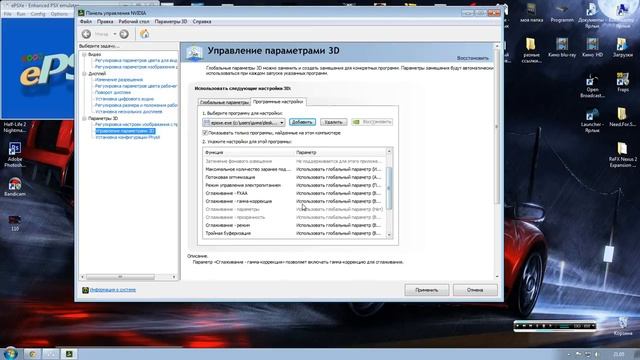Open the Need.For.S... folder icon
640x360 pixels.
click(623, 116)
